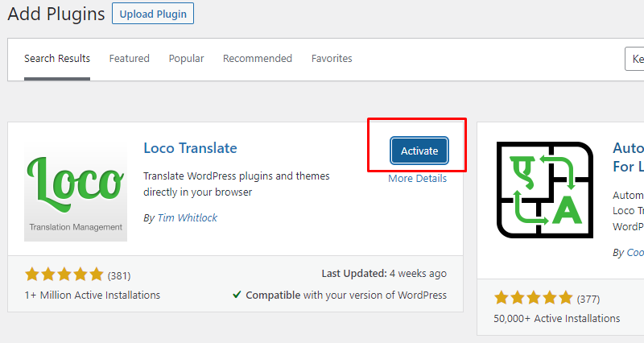The image size is (644, 343).
Task: Click the (381) review count
Action: [x=119, y=275]
